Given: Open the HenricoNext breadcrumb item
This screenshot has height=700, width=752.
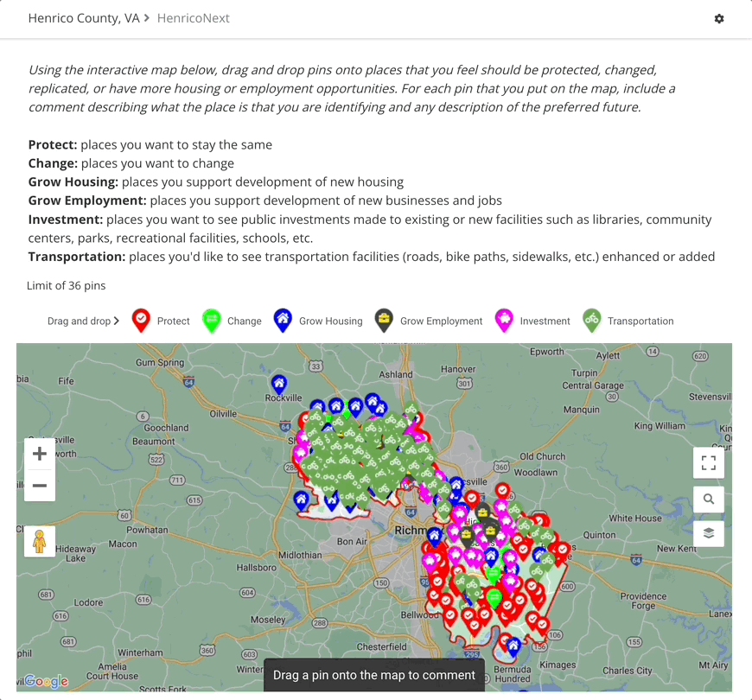Looking at the screenshot, I should point(193,18).
